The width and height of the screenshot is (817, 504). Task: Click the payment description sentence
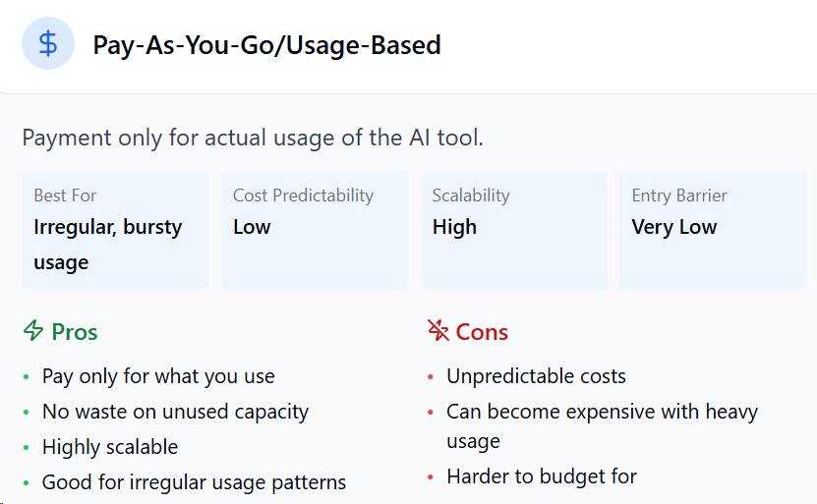tap(253, 138)
